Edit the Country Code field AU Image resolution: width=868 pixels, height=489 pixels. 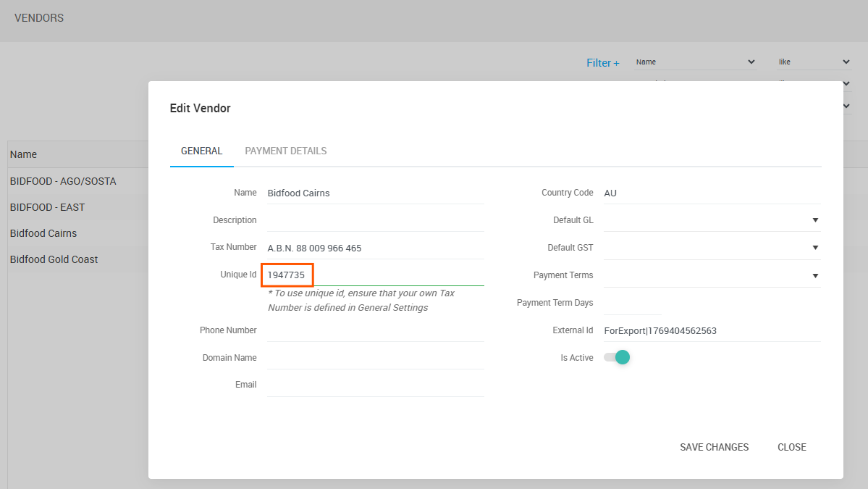click(712, 193)
